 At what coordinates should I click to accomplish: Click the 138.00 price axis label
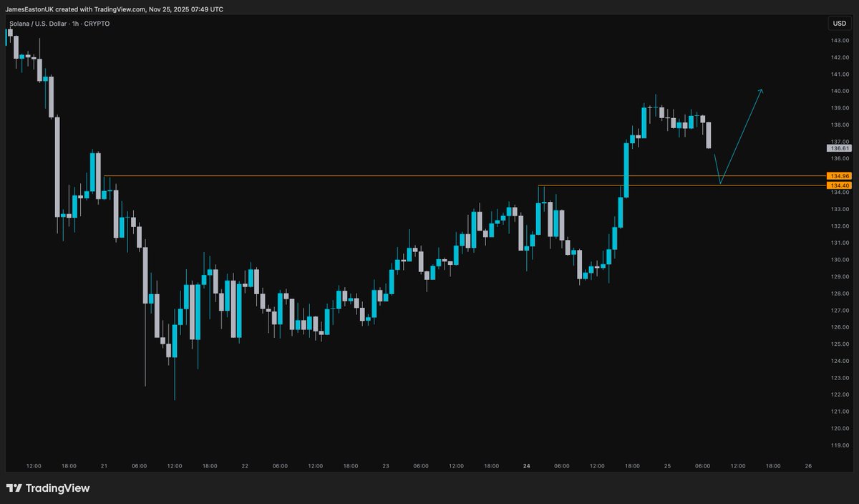pyautogui.click(x=839, y=125)
